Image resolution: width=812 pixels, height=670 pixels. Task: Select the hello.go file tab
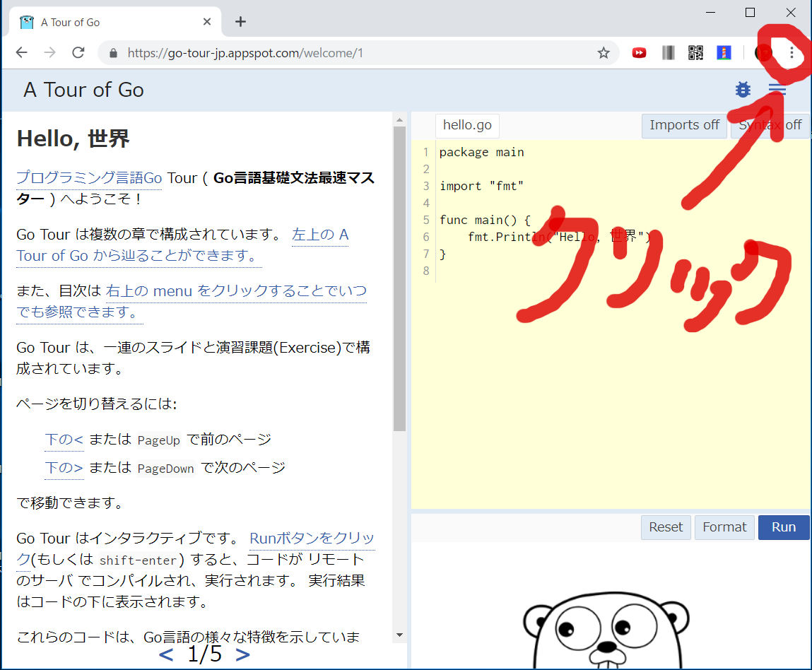(467, 125)
